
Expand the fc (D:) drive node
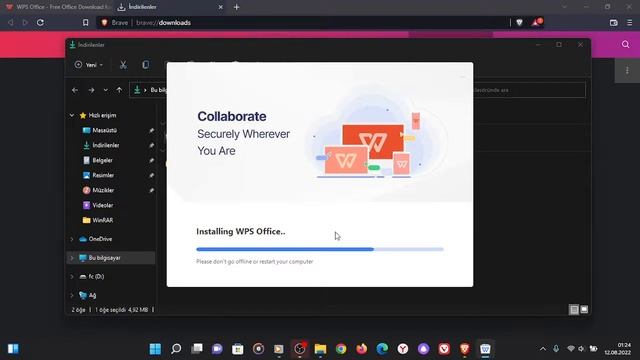click(x=72, y=277)
